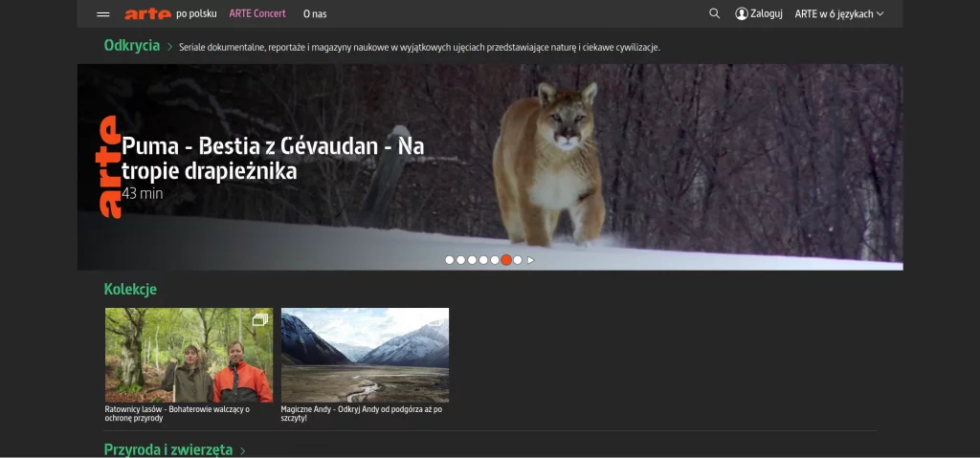Image resolution: width=980 pixels, height=458 pixels.
Task: Open the O nas menu item
Action: click(x=315, y=13)
